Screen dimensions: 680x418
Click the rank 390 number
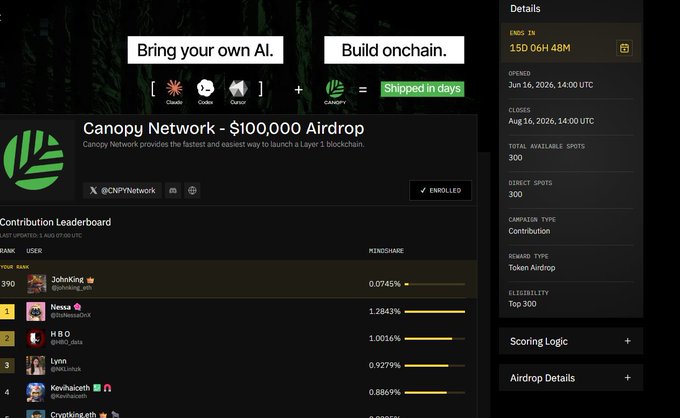8,284
